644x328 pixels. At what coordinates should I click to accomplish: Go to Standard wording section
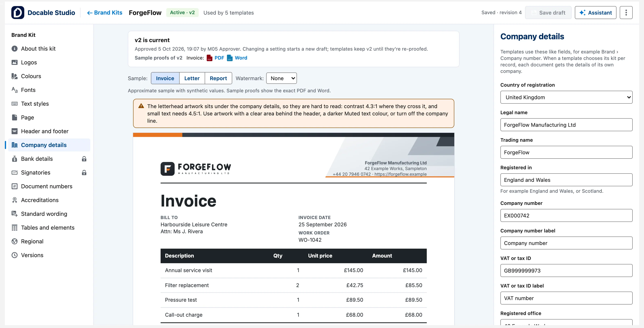click(x=49, y=214)
